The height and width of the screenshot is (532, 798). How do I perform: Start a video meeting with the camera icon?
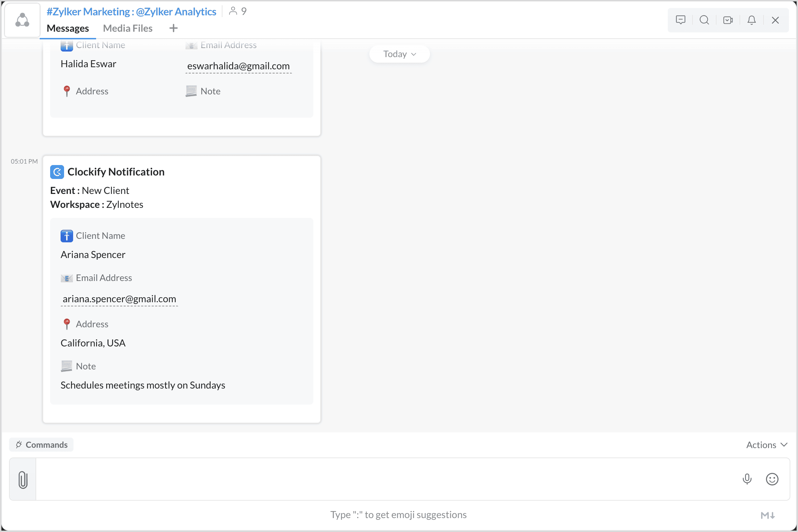point(728,20)
